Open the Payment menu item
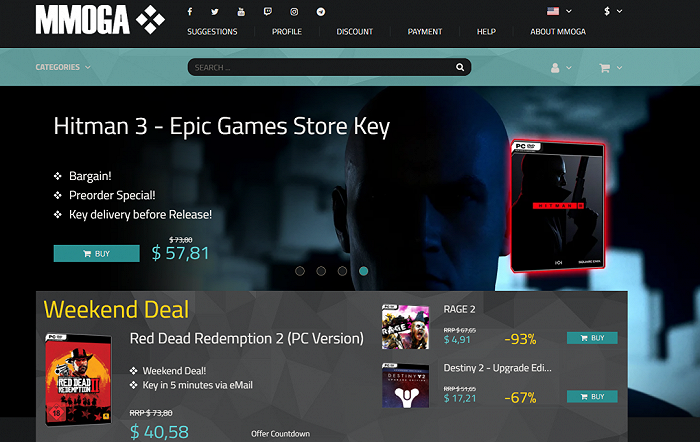 (x=425, y=32)
